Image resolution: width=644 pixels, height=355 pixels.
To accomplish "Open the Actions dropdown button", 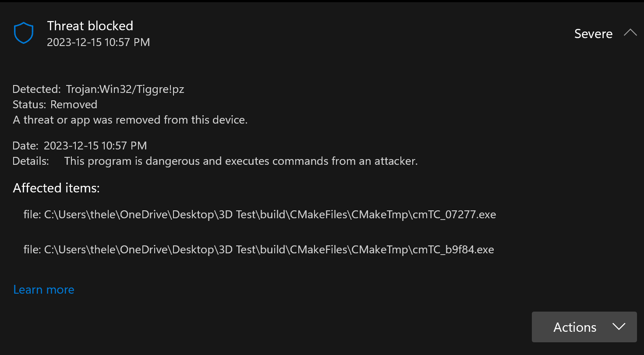I will pos(574,327).
